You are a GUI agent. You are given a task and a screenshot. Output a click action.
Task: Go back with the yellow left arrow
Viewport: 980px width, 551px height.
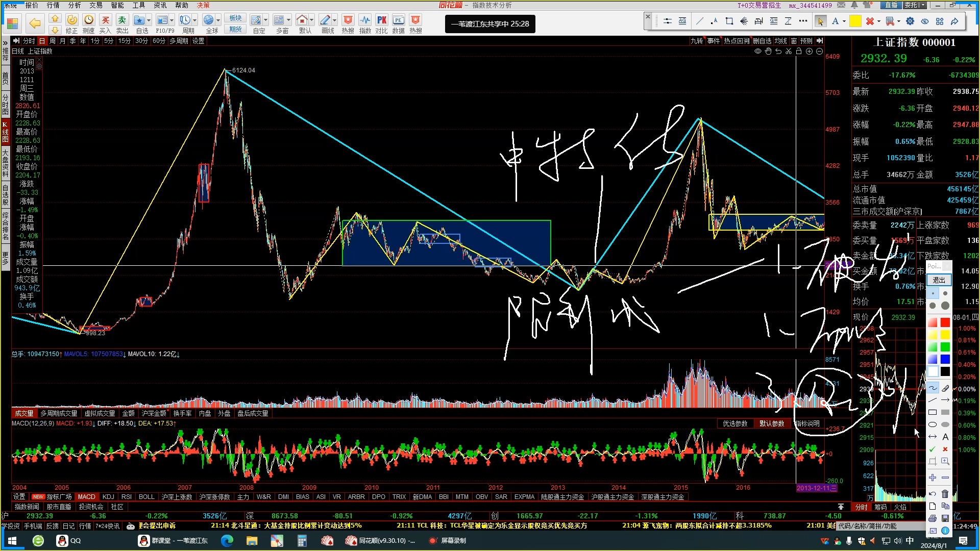pos(35,23)
